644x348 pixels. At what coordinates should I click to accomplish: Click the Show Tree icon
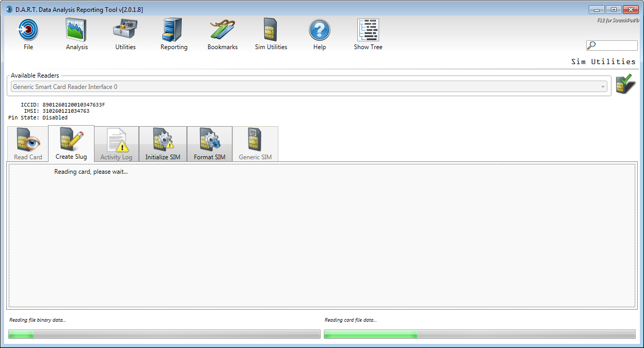click(368, 30)
